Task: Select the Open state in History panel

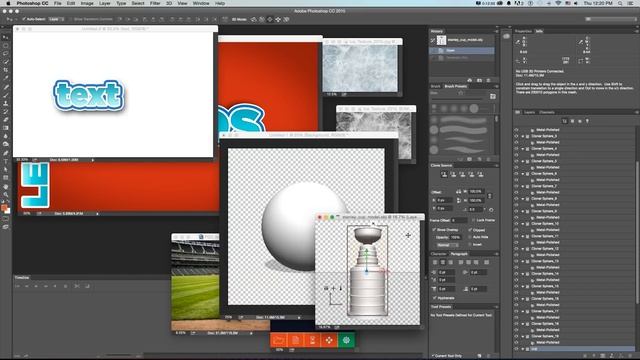Action: (462, 50)
